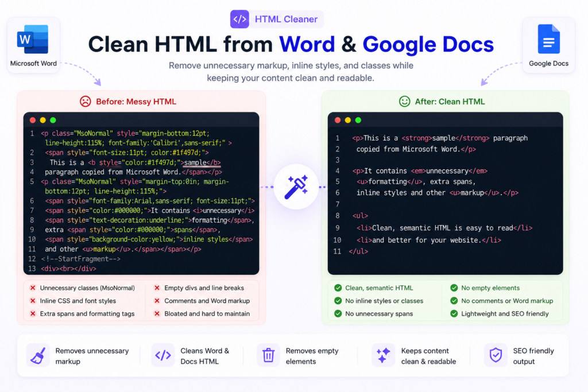Click the <div><br></div> code on line 13
This screenshot has height=392, width=588.
tap(69, 269)
